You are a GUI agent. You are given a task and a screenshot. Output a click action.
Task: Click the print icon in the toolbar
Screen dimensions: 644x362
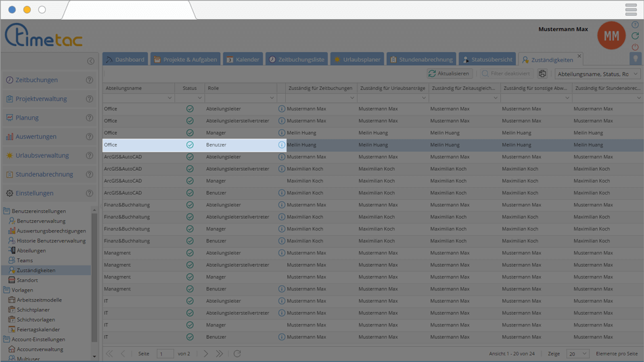(542, 74)
